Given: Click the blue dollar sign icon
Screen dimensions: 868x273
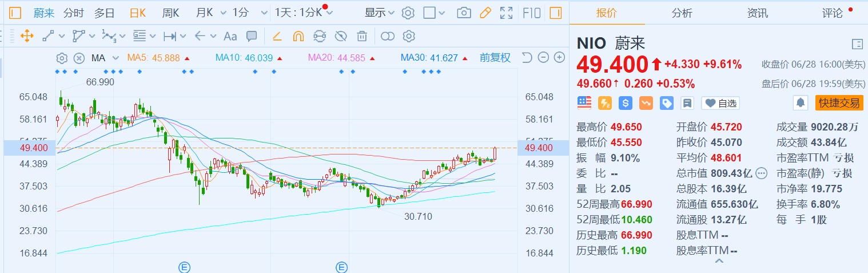Looking at the screenshot, I should [626, 103].
